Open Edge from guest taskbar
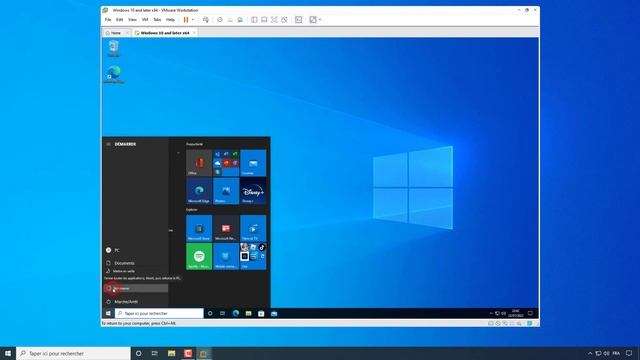Screen dimensions: 640x360 pos(236,313)
